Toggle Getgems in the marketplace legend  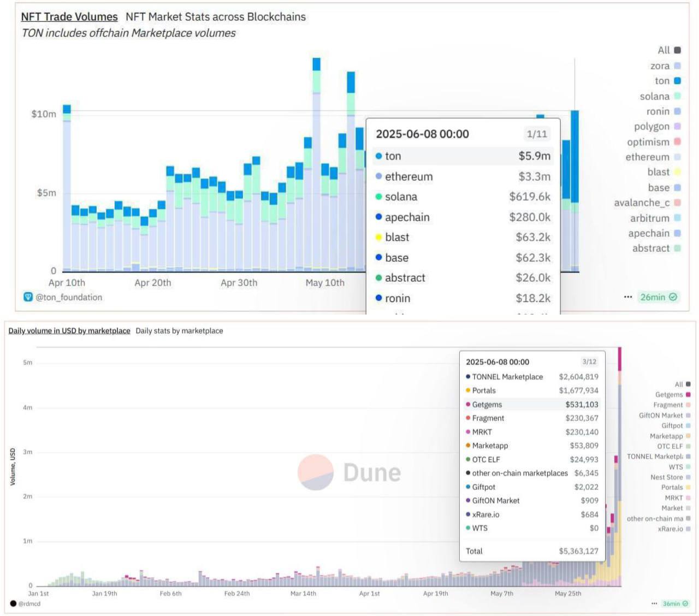coord(673,394)
